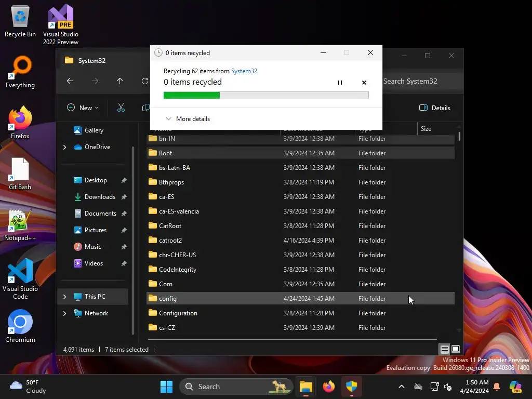Refresh the System32 folder view
532x399 pixels.
tap(145, 81)
